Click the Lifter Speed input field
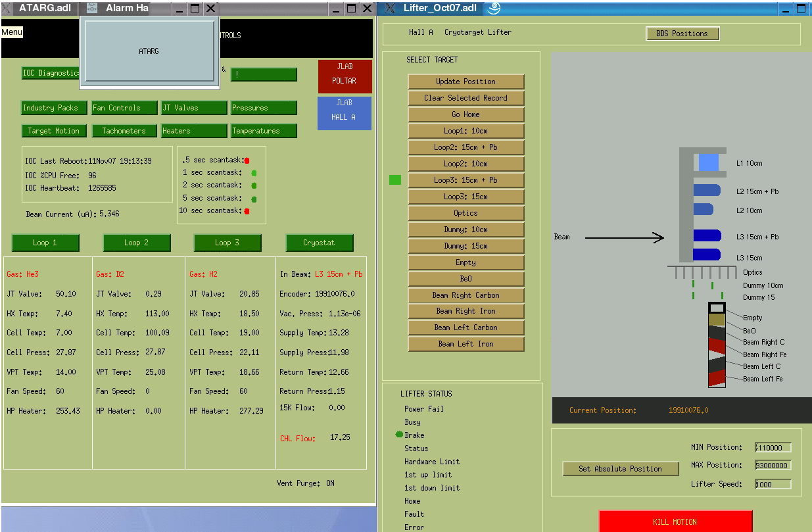812x532 pixels. click(x=773, y=484)
